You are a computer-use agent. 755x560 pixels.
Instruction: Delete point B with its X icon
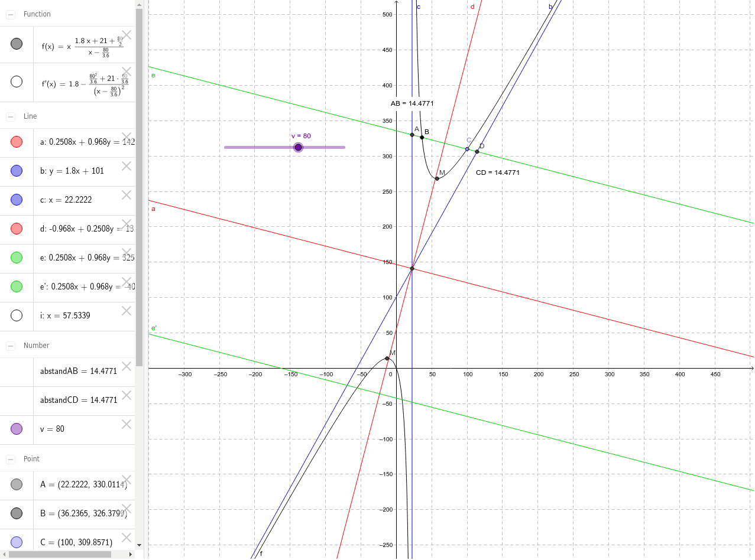(126, 509)
